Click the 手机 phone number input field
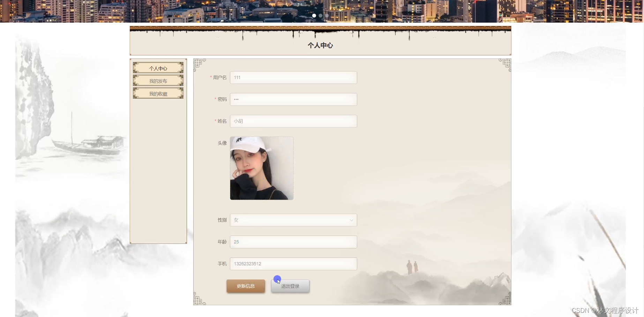Screen dimensions: 644x317 (293, 264)
